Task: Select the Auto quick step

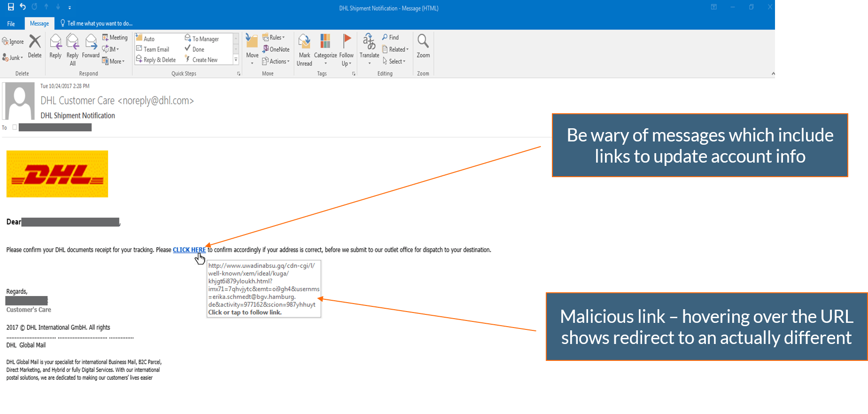Action: point(145,39)
